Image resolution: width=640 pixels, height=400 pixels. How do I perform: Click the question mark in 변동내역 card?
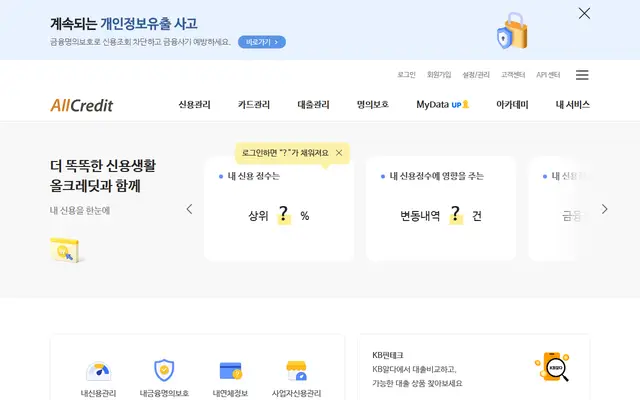pos(456,215)
